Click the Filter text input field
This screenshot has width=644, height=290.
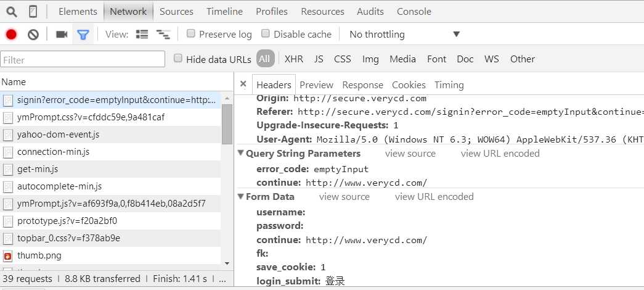(x=83, y=60)
